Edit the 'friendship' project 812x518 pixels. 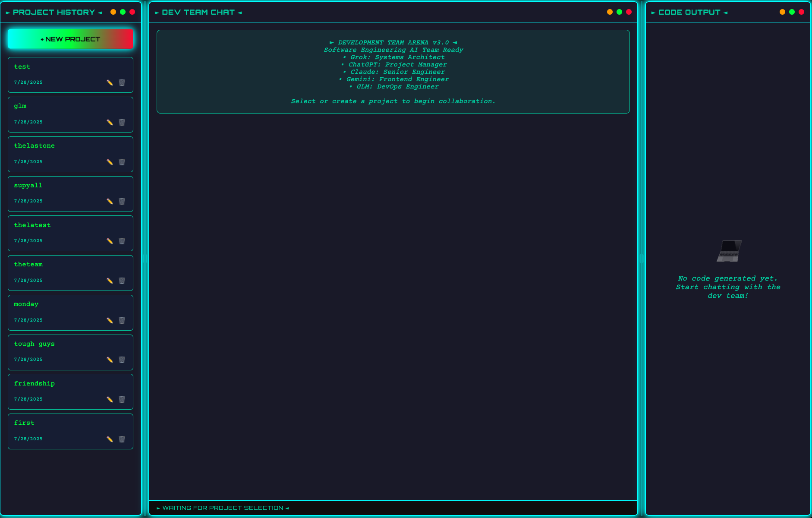(110, 399)
